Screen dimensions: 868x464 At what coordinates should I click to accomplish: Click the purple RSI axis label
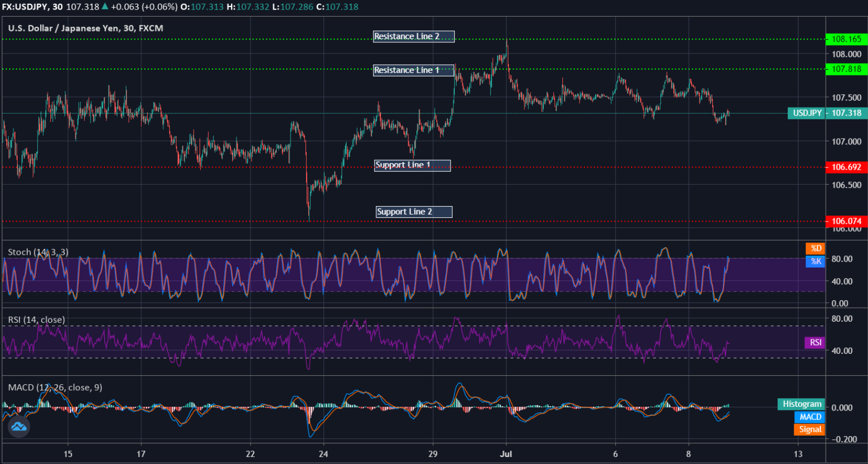pos(815,343)
